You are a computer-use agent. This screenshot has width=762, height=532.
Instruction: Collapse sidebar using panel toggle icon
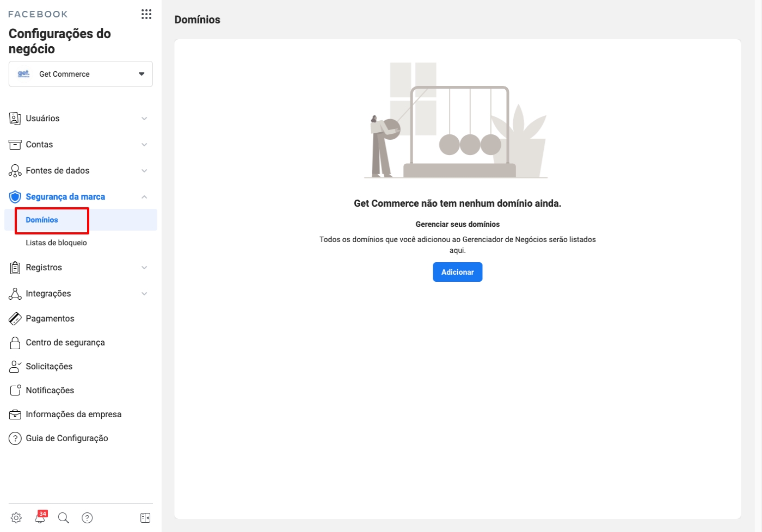pyautogui.click(x=145, y=518)
